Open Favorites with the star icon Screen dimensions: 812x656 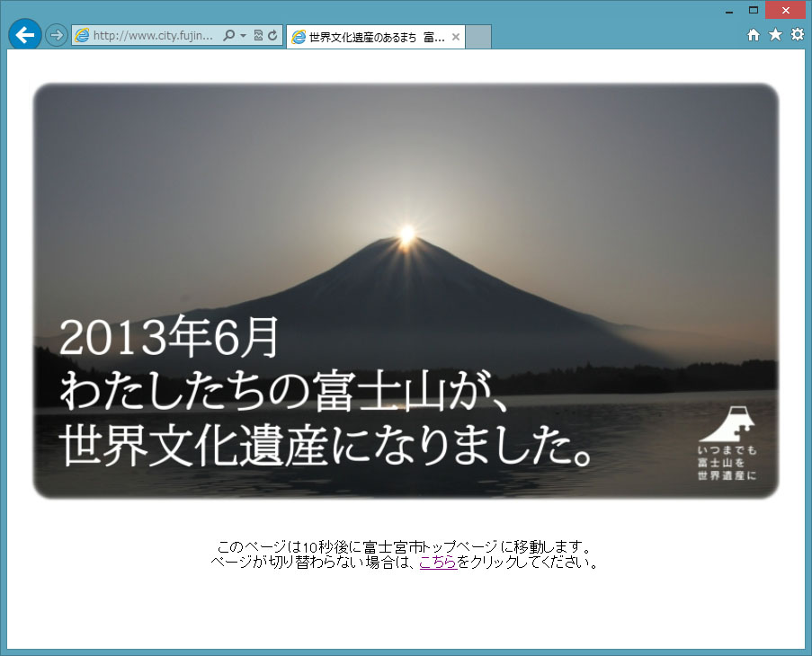click(775, 35)
